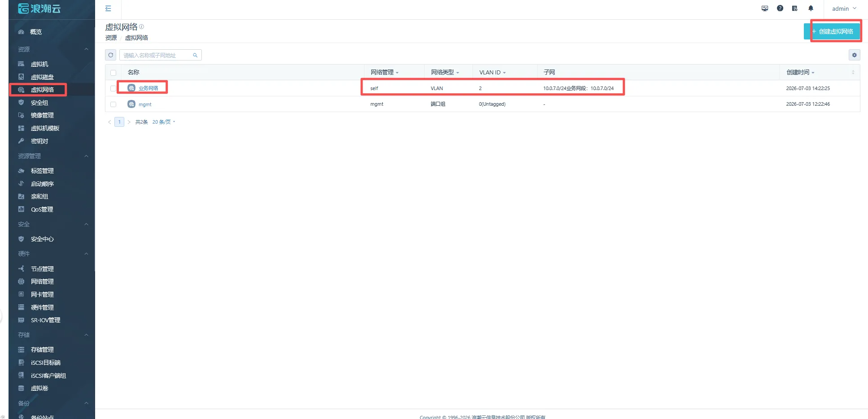Open the VLAN ID column filter dropdown

coord(504,73)
